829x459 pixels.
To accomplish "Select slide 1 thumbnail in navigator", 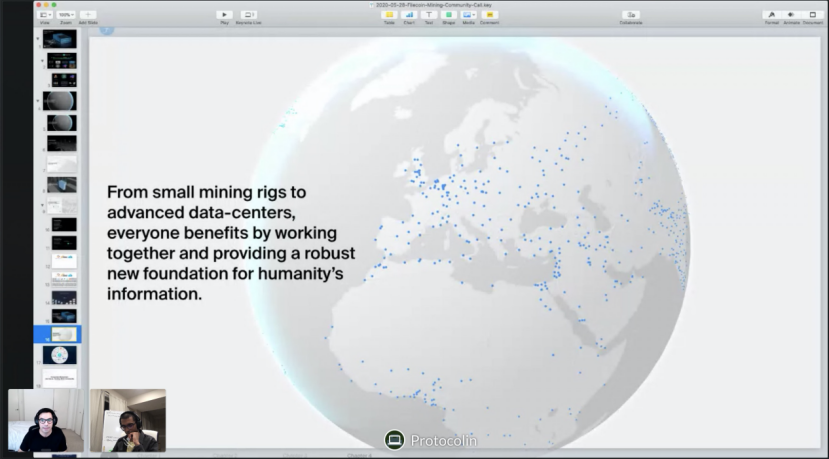I will point(59,39).
